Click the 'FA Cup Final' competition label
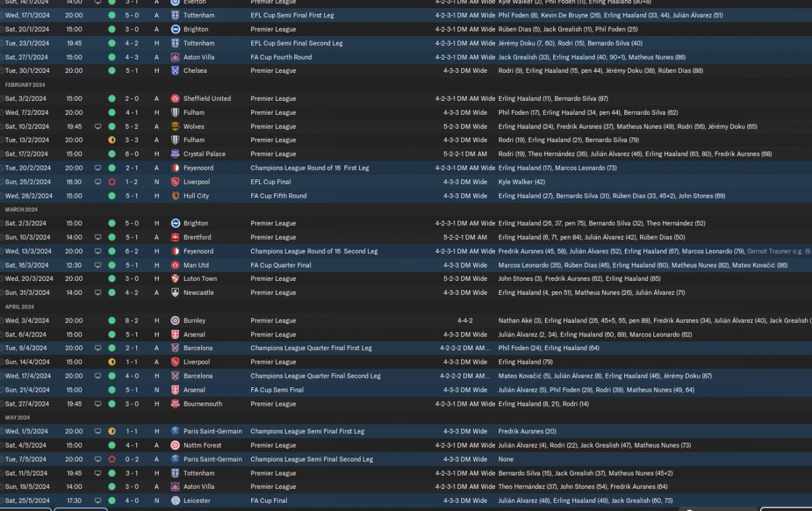 269,501
